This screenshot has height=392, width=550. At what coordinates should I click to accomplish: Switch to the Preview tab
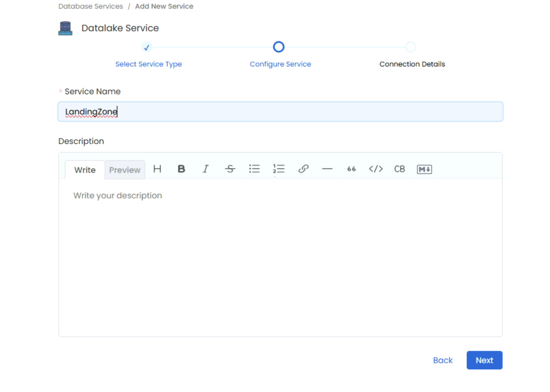(125, 170)
